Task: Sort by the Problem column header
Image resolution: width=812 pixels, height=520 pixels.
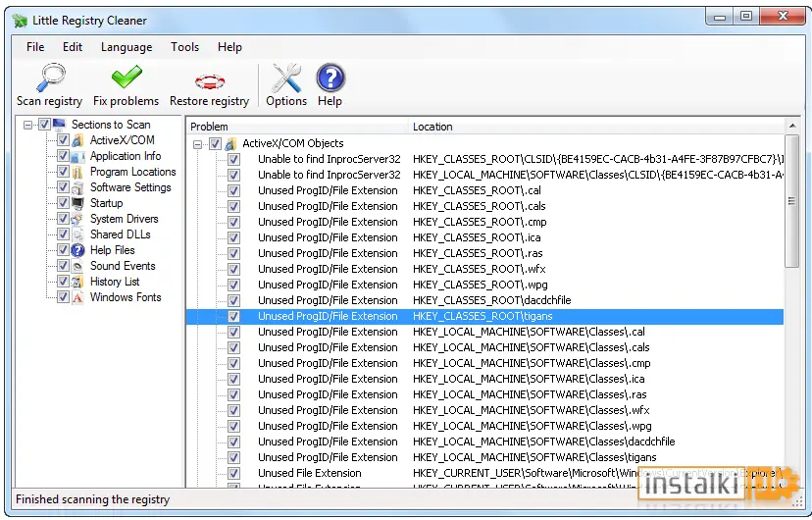Action: click(298, 127)
